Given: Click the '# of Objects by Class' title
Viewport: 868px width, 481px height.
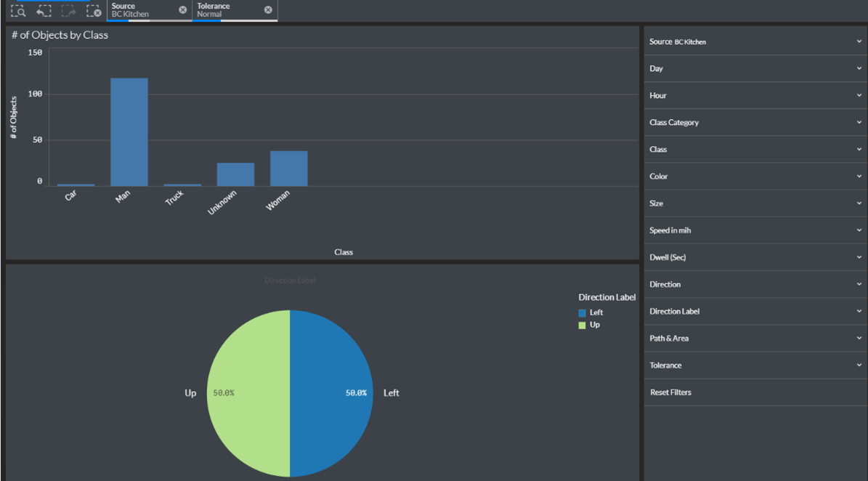Looking at the screenshot, I should point(60,35).
